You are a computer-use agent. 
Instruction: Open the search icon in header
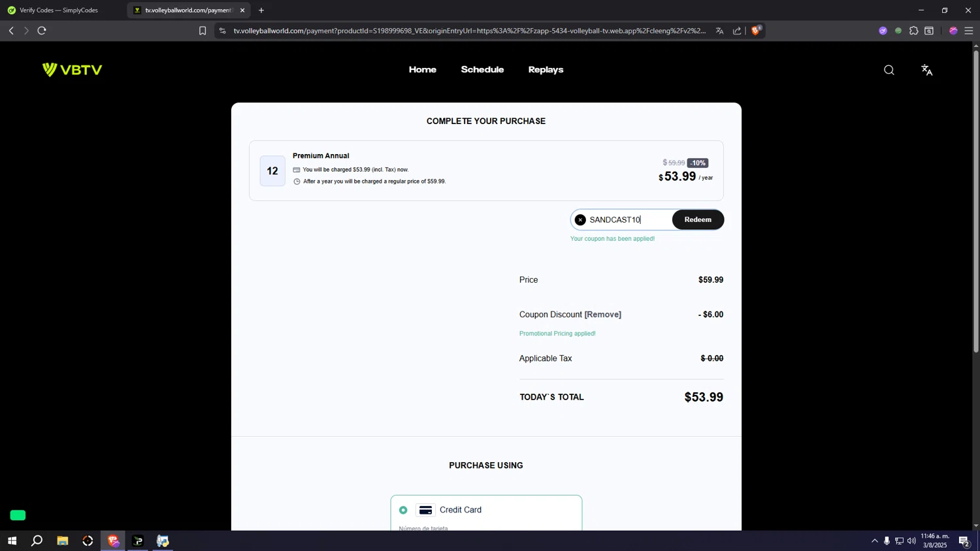coord(889,70)
